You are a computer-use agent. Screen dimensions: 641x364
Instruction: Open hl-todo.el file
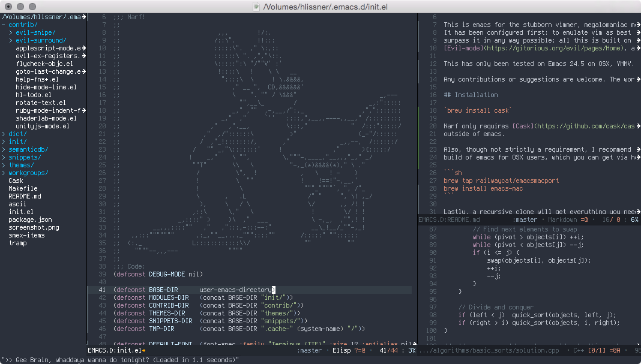34,95
